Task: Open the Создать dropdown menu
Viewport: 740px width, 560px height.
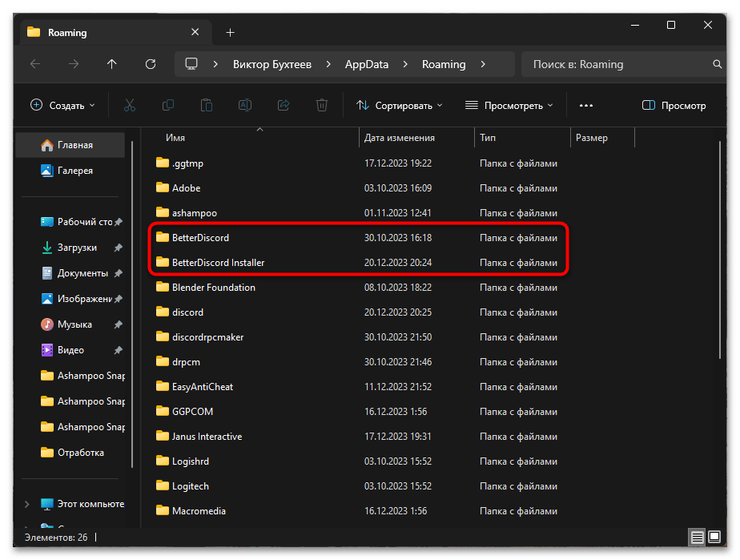Action: 62,105
